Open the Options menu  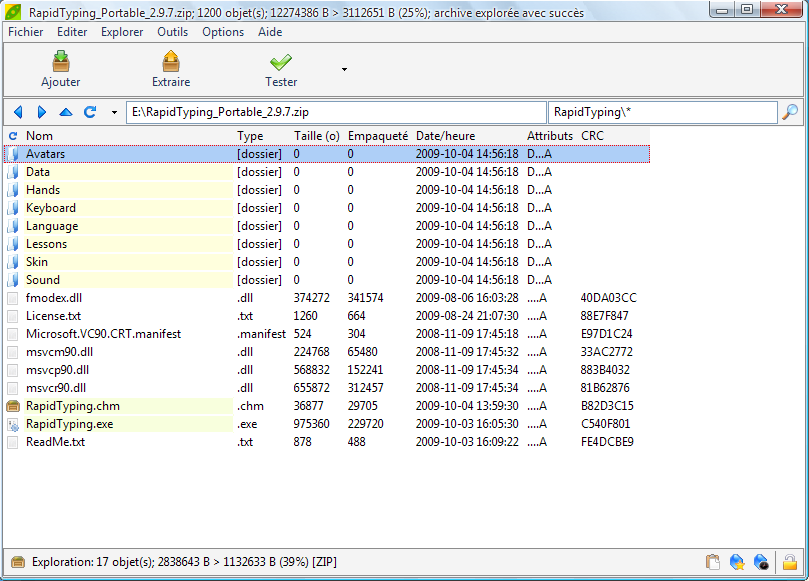coord(223,32)
